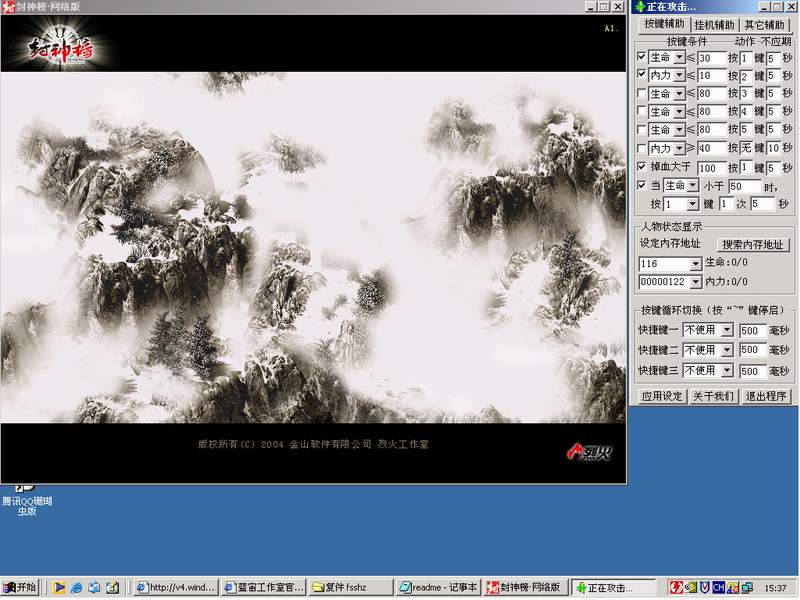
Task: Click the 封神榜 calligraphy logo in game window
Action: (x=60, y=47)
